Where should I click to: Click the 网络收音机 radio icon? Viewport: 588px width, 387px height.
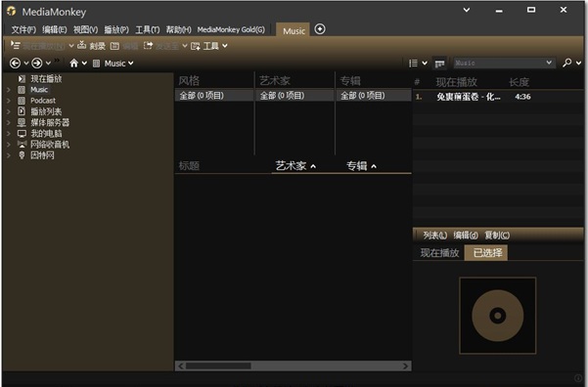coord(23,145)
